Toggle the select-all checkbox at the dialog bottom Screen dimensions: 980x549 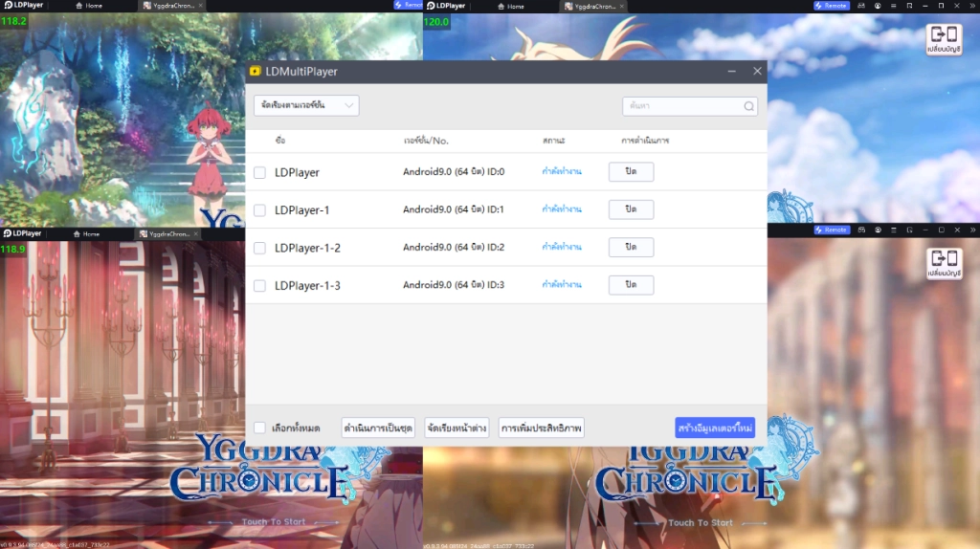click(x=259, y=428)
